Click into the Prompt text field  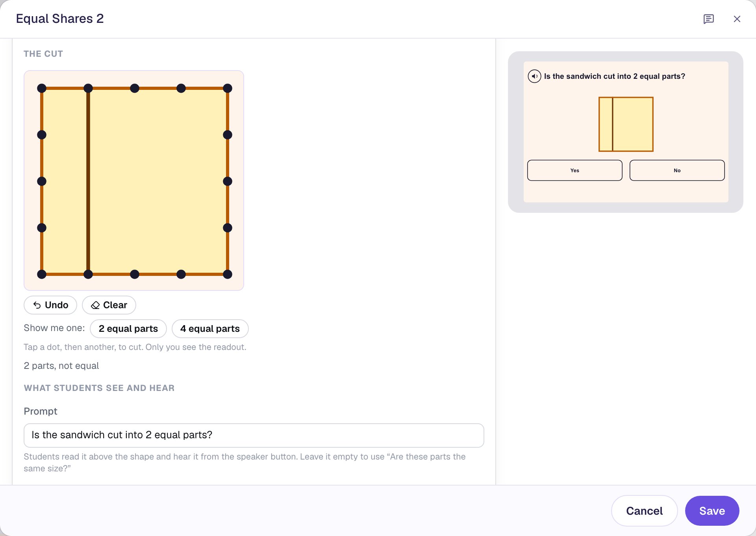click(254, 435)
